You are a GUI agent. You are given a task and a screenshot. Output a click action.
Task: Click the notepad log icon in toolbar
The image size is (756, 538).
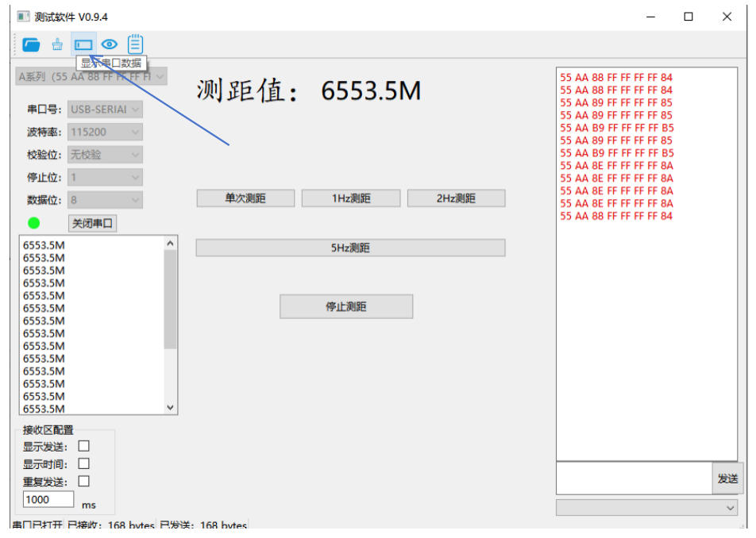(136, 44)
